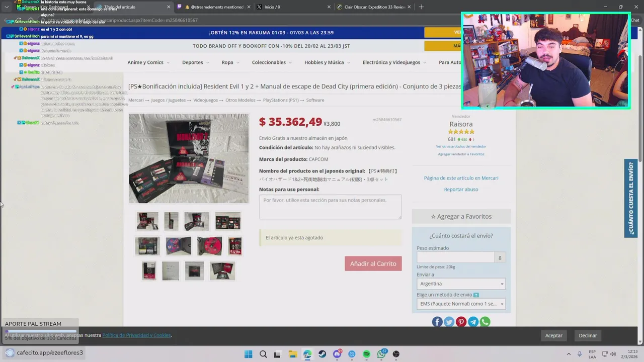The height and width of the screenshot is (362, 644).
Task: Expand Coleccionables menu
Action: click(272, 62)
